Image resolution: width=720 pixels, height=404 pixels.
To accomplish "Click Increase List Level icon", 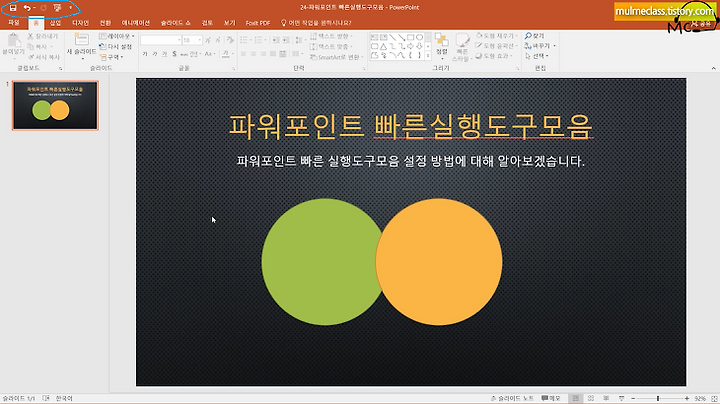I will (286, 40).
